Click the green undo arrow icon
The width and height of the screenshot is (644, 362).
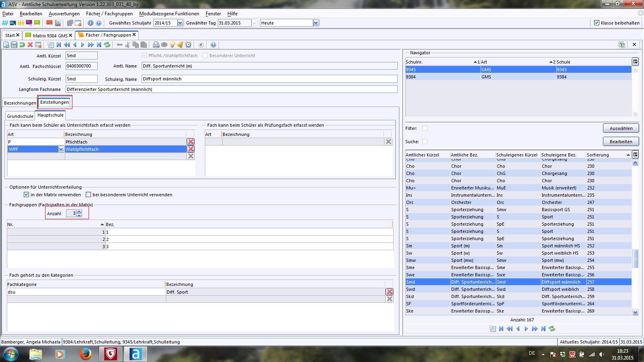click(x=22, y=45)
